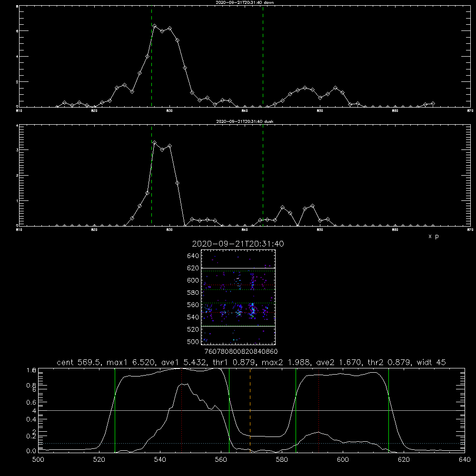Click the first green dashed line in dawn plot

click(151, 57)
